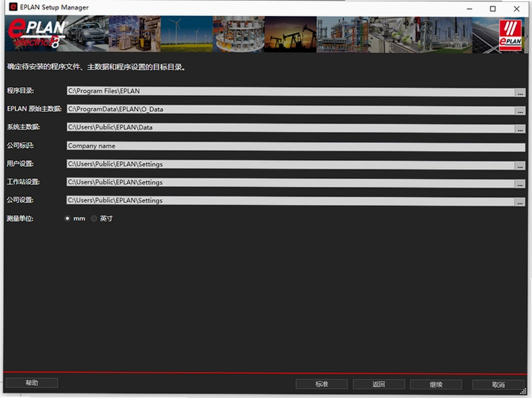Select the mm measurement unit
This screenshot has height=398, width=532.
pyautogui.click(x=67, y=218)
